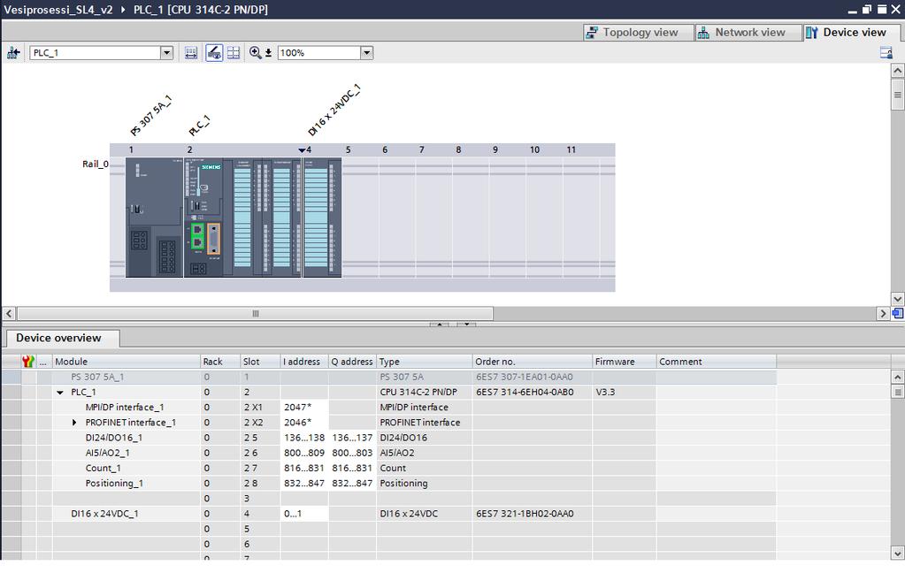
Task: Click order number 6ES7 321-1BH02-0AA0
Action: point(525,514)
